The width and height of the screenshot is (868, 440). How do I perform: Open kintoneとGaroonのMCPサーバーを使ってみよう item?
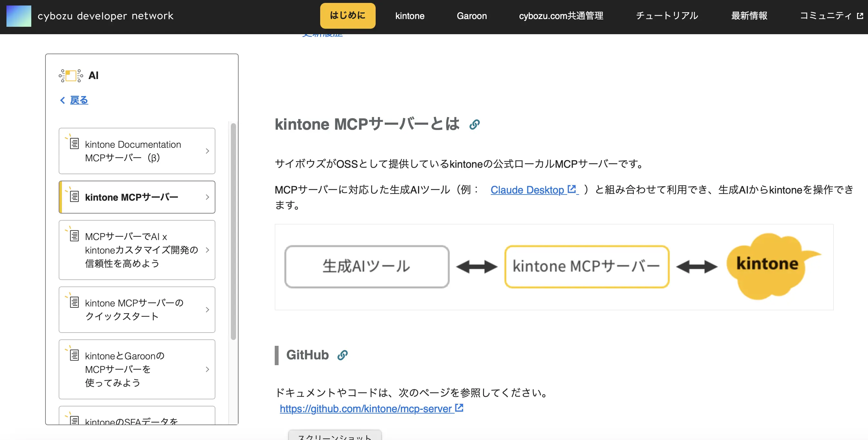click(x=137, y=369)
